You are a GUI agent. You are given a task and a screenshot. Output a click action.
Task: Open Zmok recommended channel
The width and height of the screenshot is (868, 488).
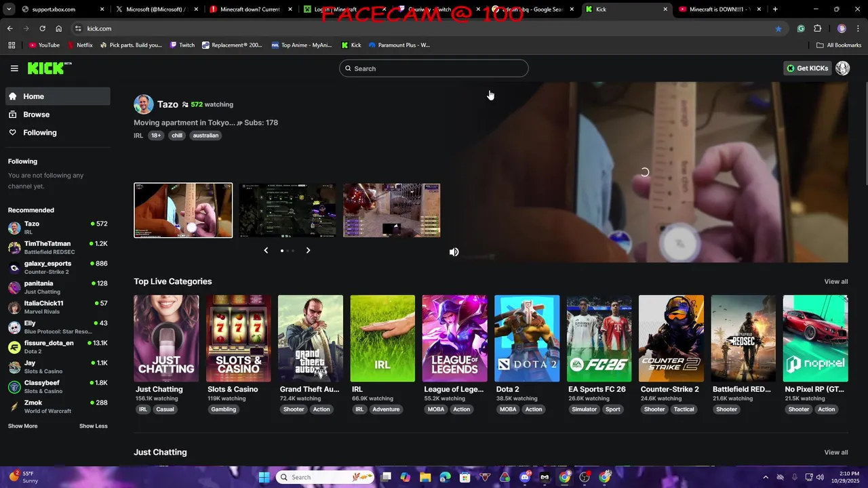coord(58,407)
